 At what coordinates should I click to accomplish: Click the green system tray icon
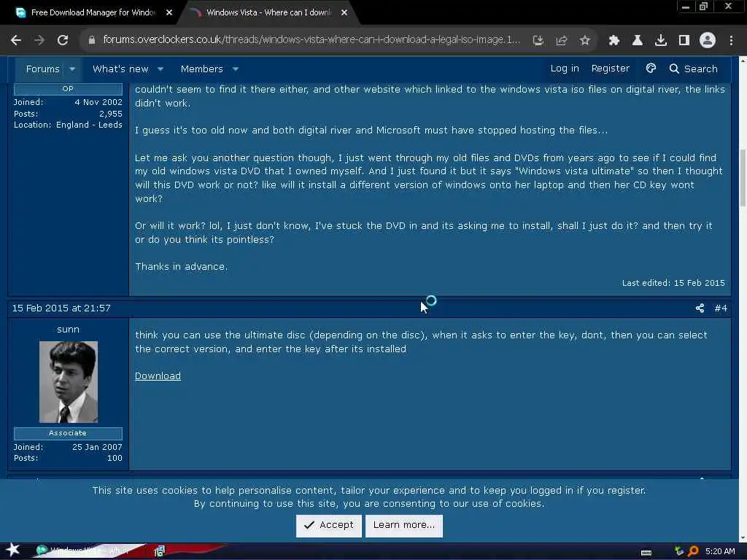pyautogui.click(x=679, y=551)
